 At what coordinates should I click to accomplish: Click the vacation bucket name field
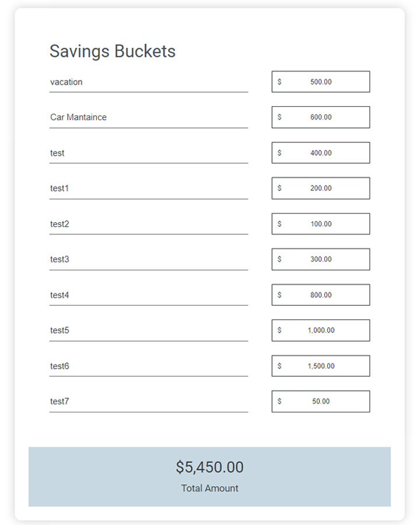click(x=148, y=82)
